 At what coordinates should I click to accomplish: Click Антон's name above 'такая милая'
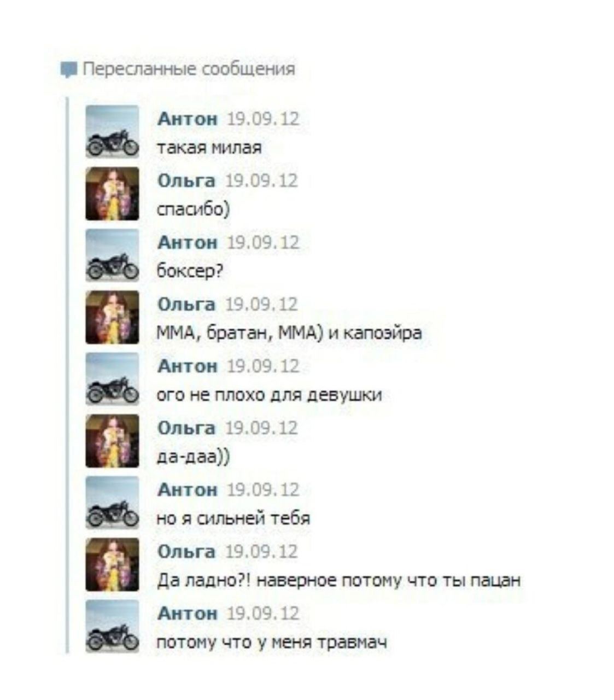(188, 119)
